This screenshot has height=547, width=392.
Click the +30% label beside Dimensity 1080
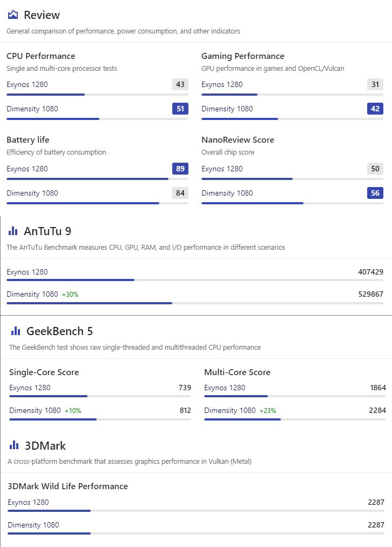click(70, 295)
